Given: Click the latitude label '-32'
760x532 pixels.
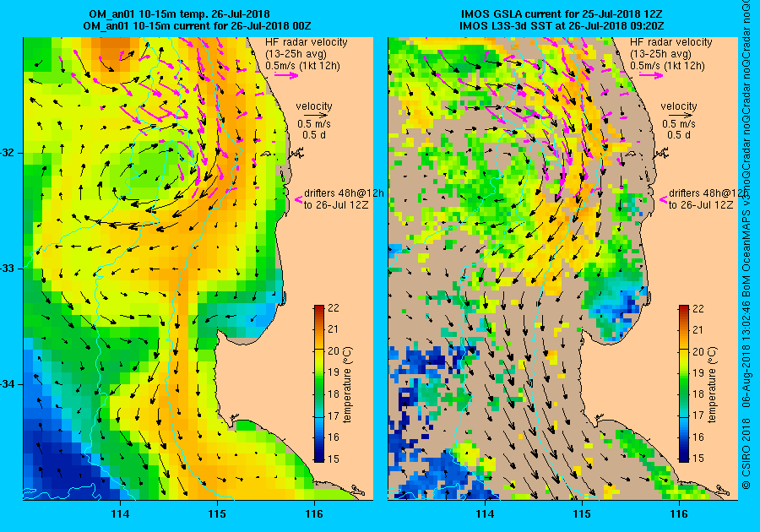Looking at the screenshot, I should (x=8, y=153).
